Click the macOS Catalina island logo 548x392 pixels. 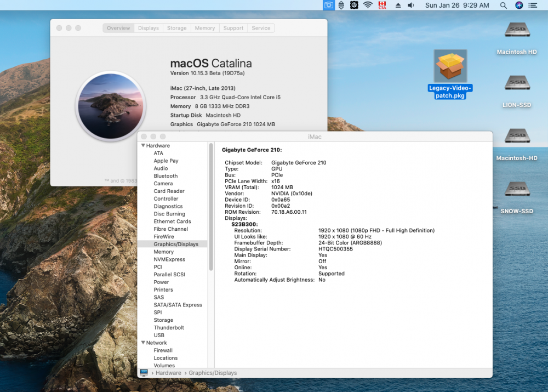[x=111, y=106]
